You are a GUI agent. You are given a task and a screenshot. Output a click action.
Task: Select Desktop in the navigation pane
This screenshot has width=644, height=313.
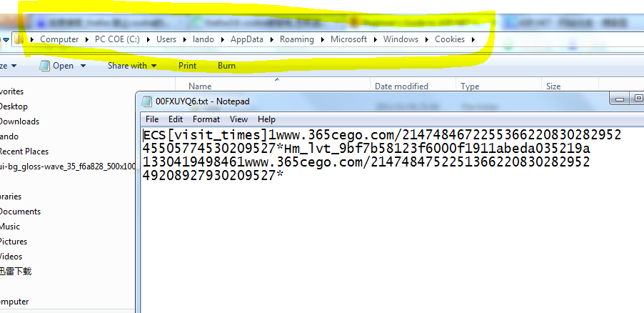(14, 106)
